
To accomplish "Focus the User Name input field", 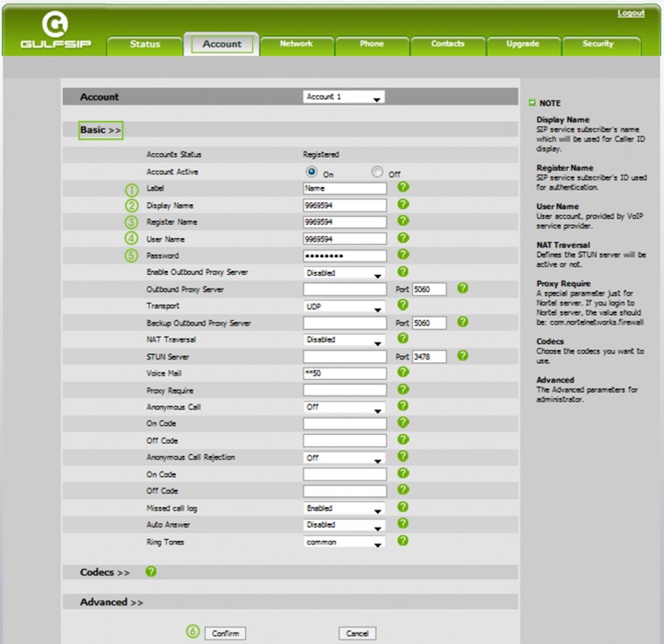I will click(345, 239).
